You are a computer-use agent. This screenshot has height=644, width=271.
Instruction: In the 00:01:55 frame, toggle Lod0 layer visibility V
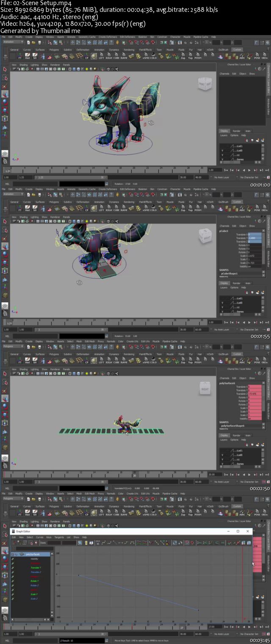[222, 303]
